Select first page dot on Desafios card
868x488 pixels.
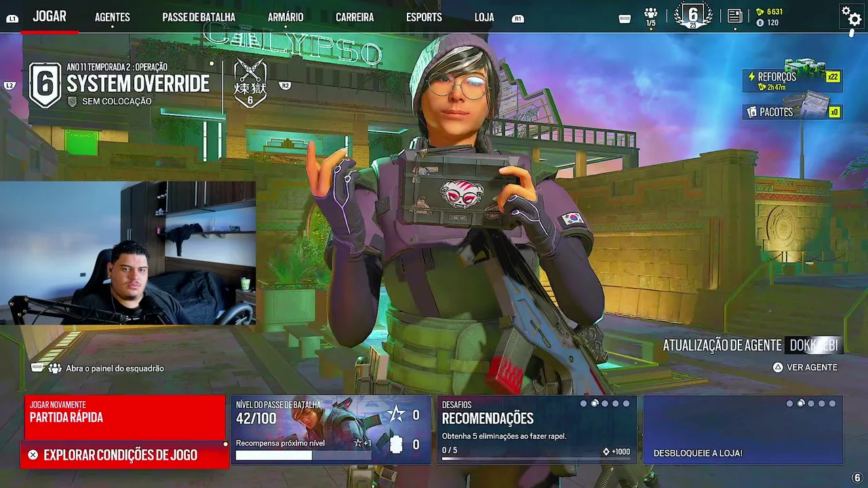pos(584,403)
